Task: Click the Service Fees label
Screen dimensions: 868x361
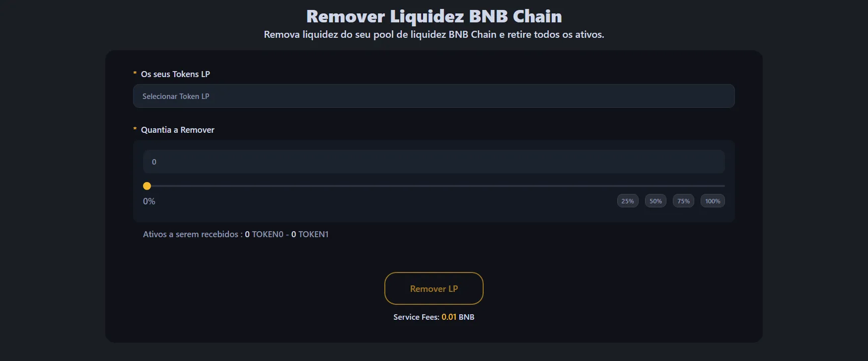Action: pyautogui.click(x=416, y=317)
